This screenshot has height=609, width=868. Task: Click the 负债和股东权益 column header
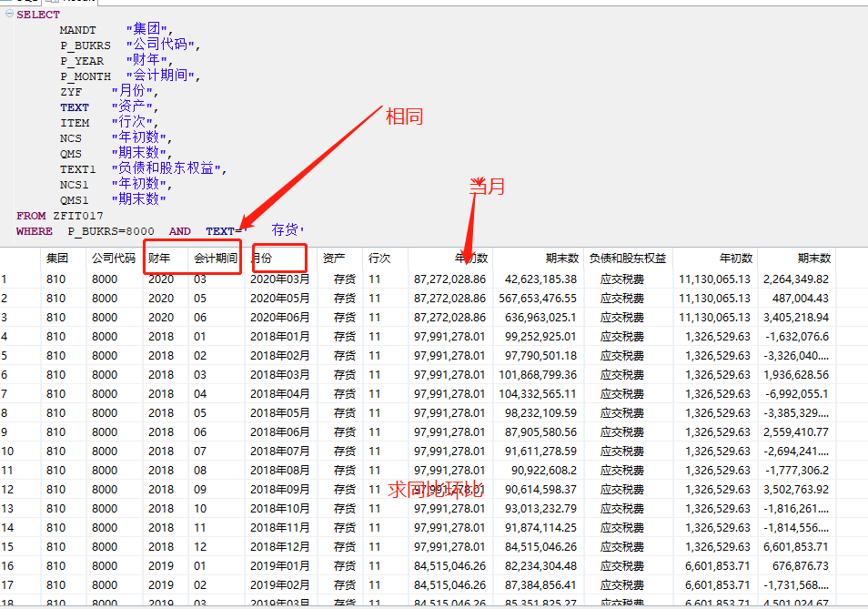point(628,259)
